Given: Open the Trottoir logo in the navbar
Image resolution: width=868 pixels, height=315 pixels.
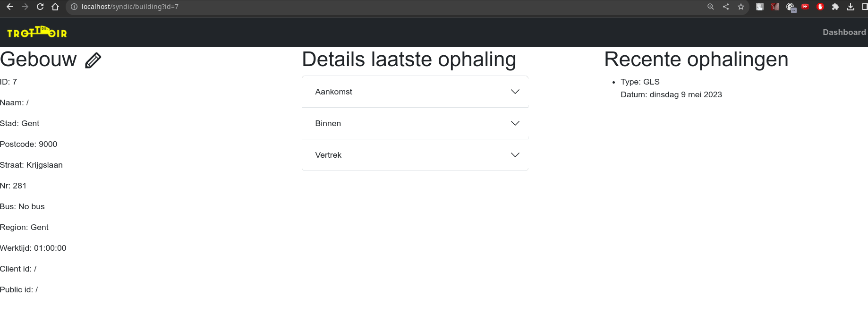Looking at the screenshot, I should pyautogui.click(x=36, y=32).
